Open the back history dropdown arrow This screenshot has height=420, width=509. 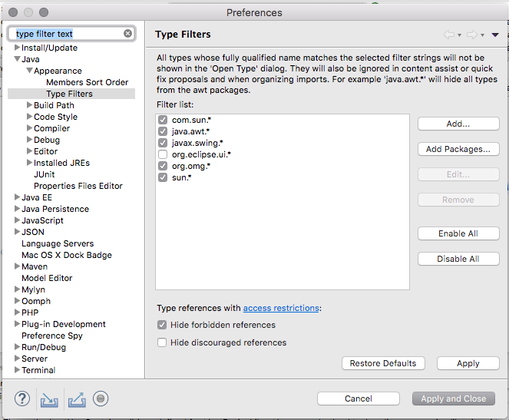(x=459, y=35)
